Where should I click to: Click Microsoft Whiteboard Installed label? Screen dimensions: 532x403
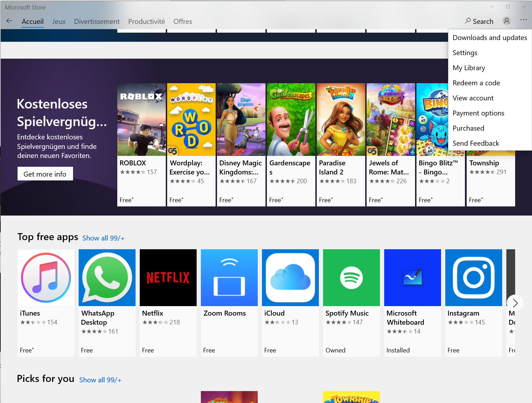point(398,350)
